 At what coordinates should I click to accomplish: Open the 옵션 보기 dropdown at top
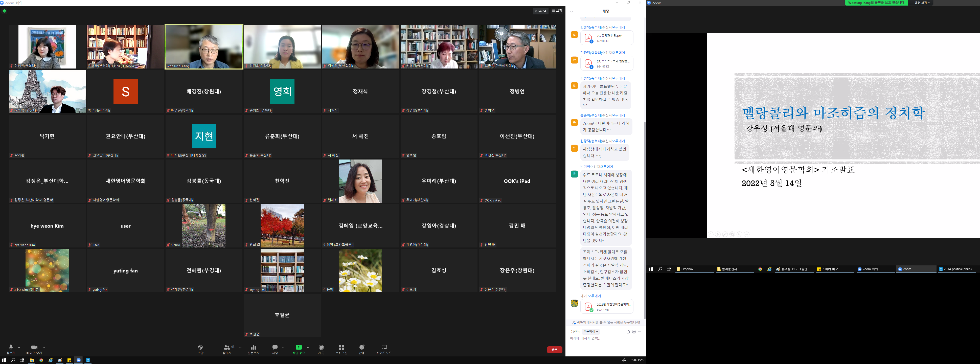(922, 3)
